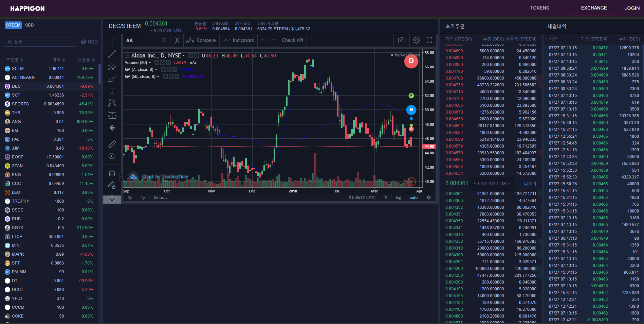Toggle fullscreen mode for the chart
This screenshot has width=644, height=324.
(429, 40)
